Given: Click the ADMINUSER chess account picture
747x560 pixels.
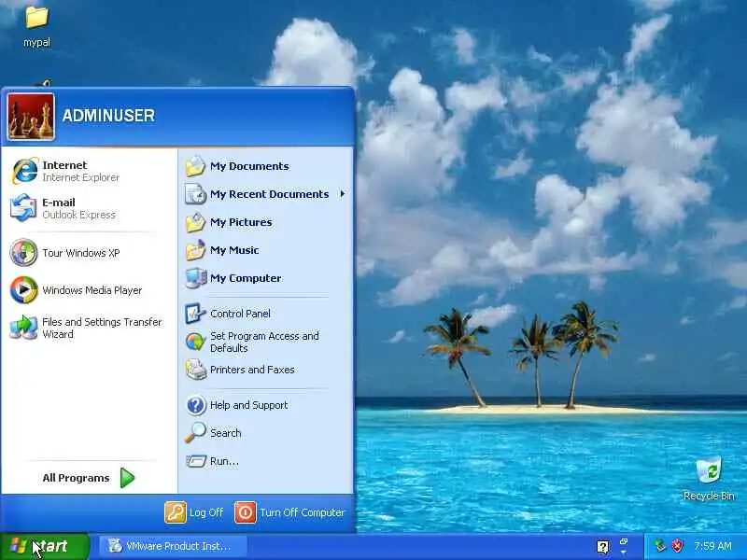Looking at the screenshot, I should click(x=31, y=117).
